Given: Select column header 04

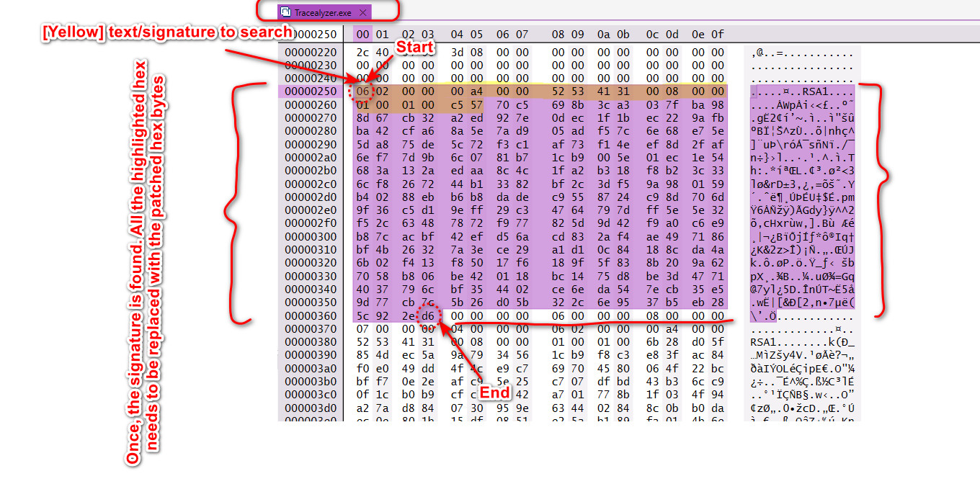Looking at the screenshot, I should [x=457, y=34].
